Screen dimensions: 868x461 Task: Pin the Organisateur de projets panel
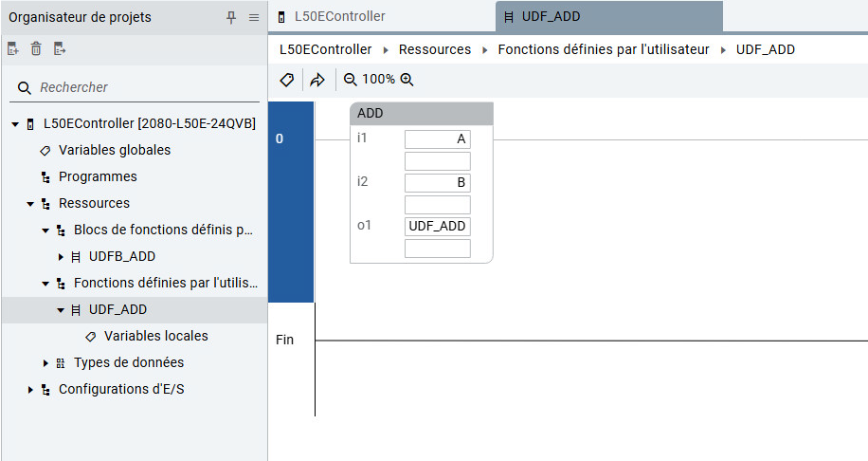click(x=231, y=18)
